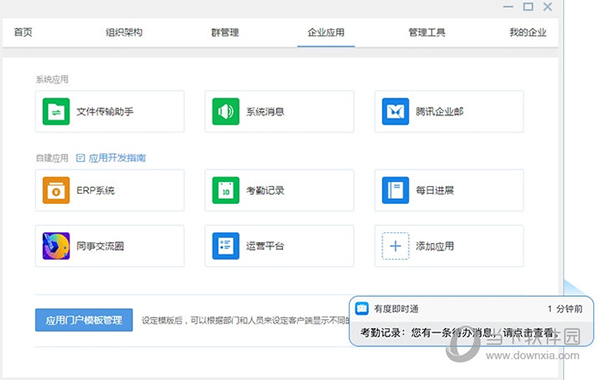Switch to the 首页 tab
600x380 pixels.
[23, 32]
